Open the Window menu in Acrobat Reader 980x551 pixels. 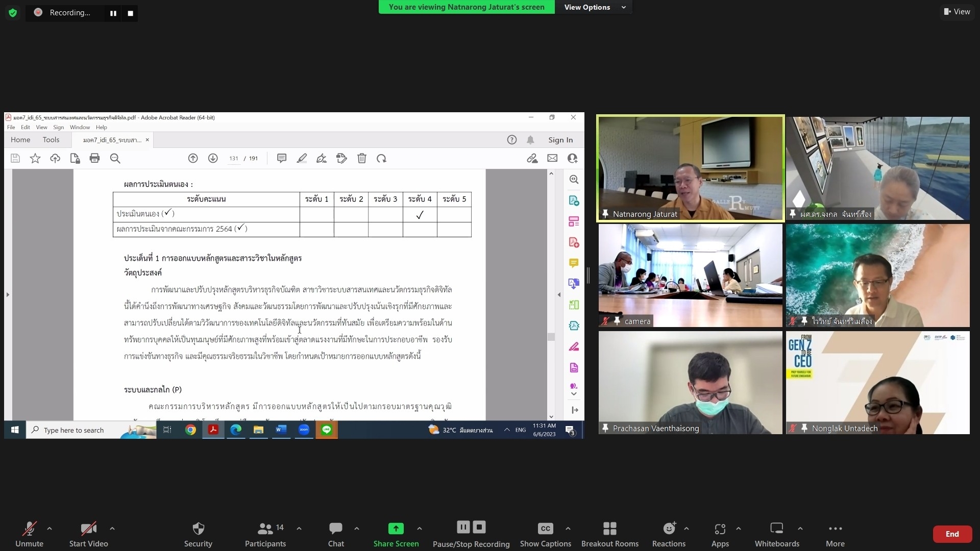click(x=80, y=128)
